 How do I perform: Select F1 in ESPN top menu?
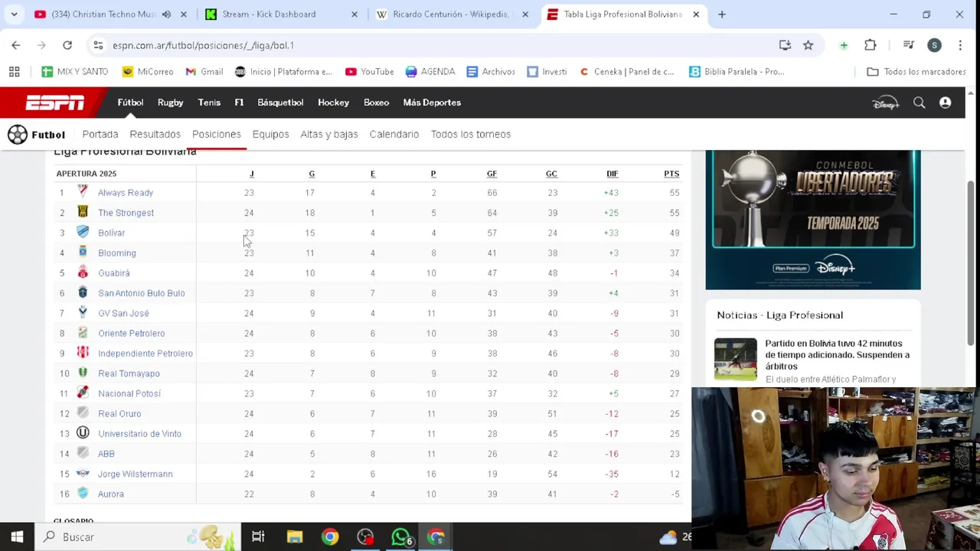[x=239, y=103]
